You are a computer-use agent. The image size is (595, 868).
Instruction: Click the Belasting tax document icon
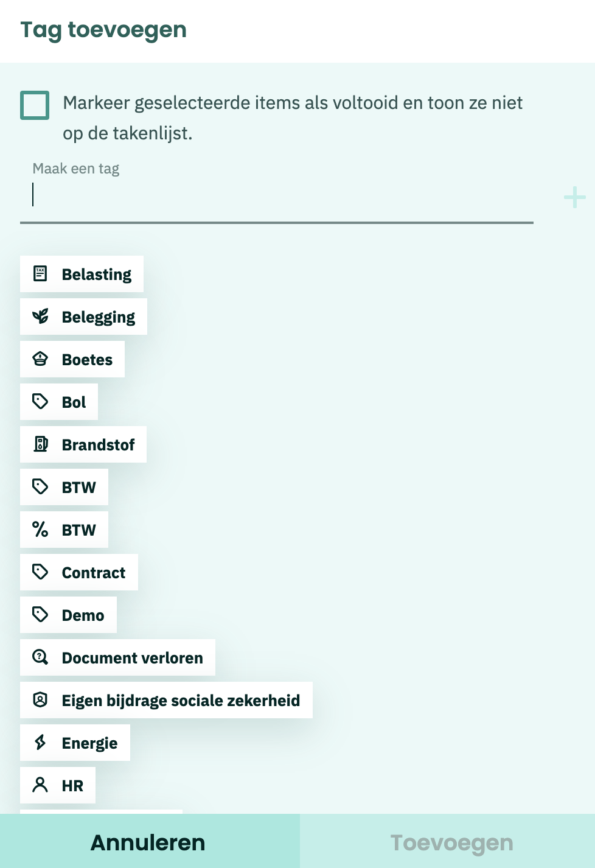pyautogui.click(x=40, y=274)
